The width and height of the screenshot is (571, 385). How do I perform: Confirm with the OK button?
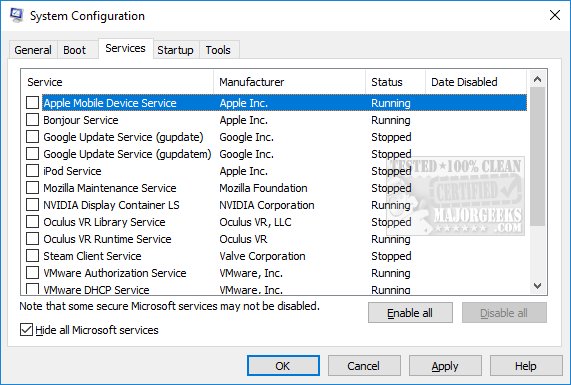click(283, 366)
